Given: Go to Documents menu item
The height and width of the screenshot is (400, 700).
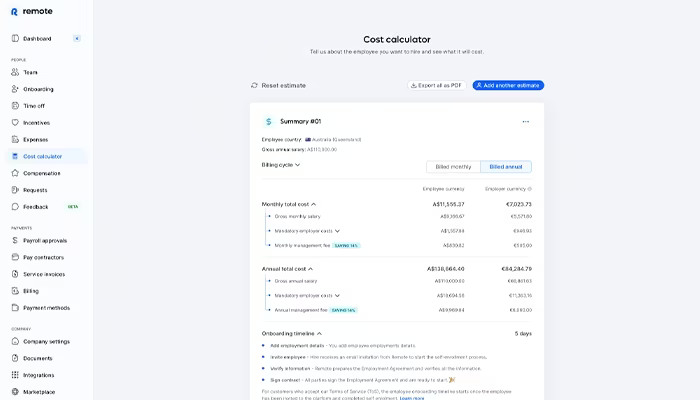Looking at the screenshot, I should coord(38,358).
